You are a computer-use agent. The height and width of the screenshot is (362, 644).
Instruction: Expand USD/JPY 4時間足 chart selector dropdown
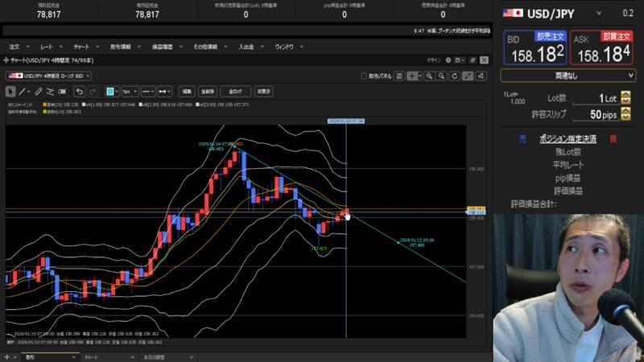point(48,76)
